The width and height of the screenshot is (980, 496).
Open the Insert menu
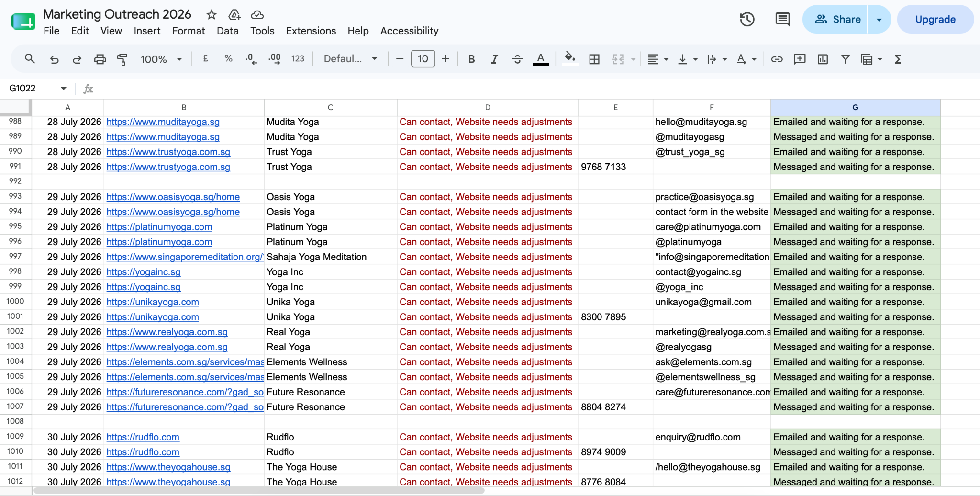(147, 31)
